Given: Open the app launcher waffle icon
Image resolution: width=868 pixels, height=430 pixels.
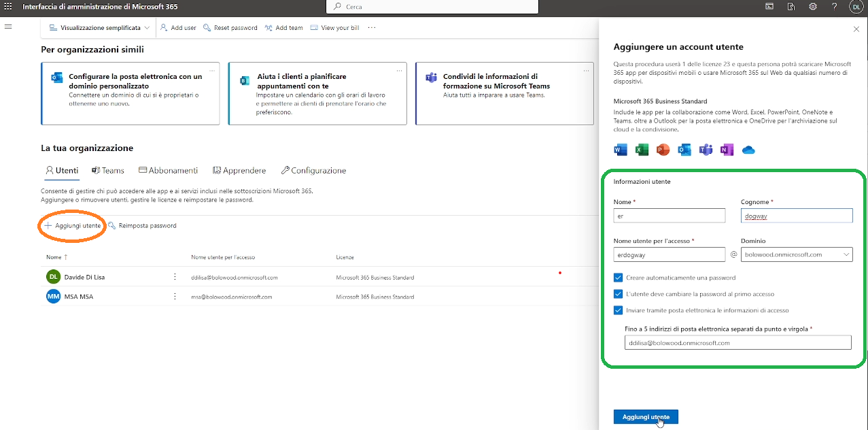Looking at the screenshot, I should [8, 6].
